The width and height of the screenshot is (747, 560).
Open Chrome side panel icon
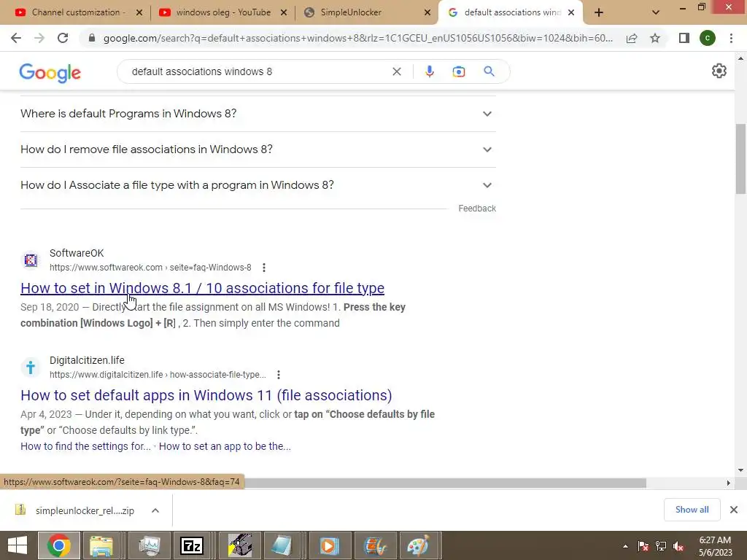tap(684, 38)
